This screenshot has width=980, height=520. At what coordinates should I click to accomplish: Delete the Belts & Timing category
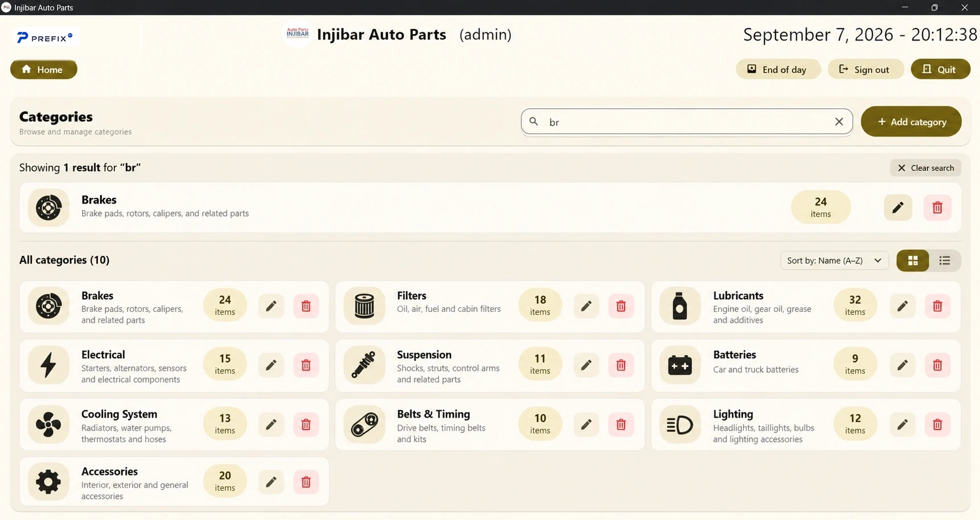(621, 424)
